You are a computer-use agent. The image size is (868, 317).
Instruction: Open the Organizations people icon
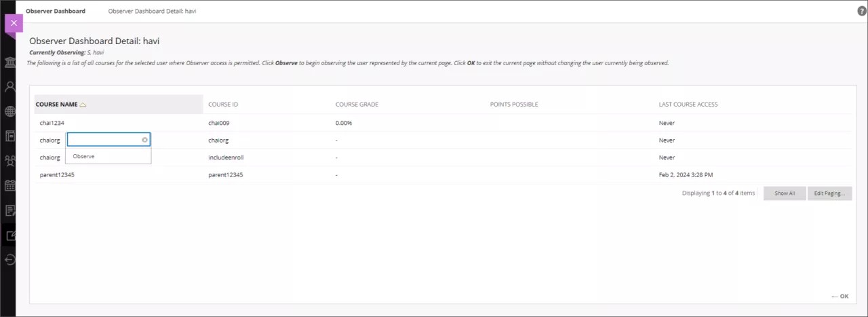coord(10,161)
